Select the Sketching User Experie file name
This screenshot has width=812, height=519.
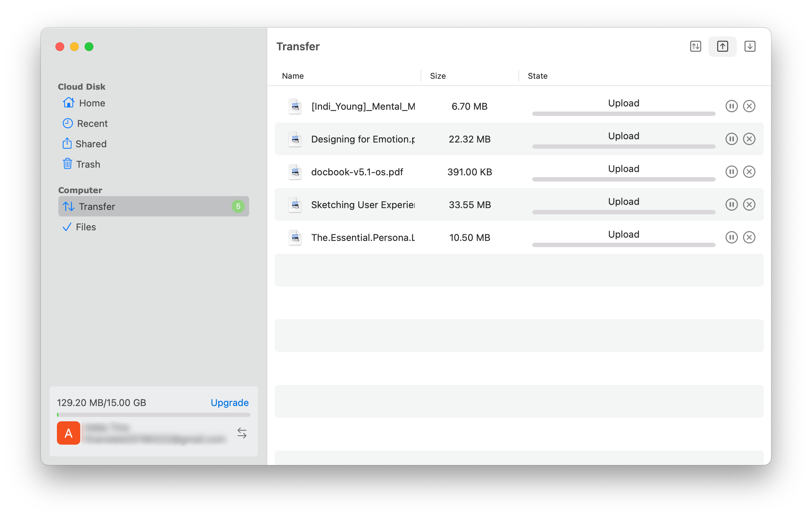[x=363, y=205]
